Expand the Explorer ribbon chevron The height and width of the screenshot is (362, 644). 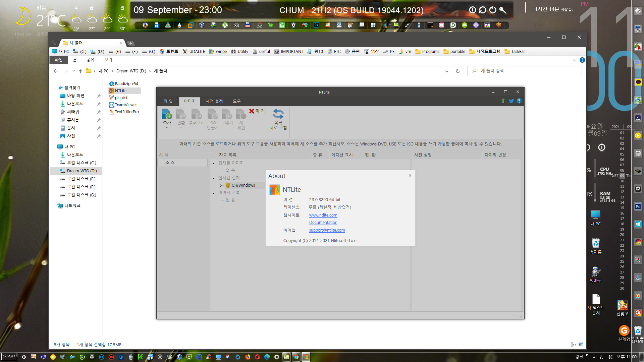(575, 60)
